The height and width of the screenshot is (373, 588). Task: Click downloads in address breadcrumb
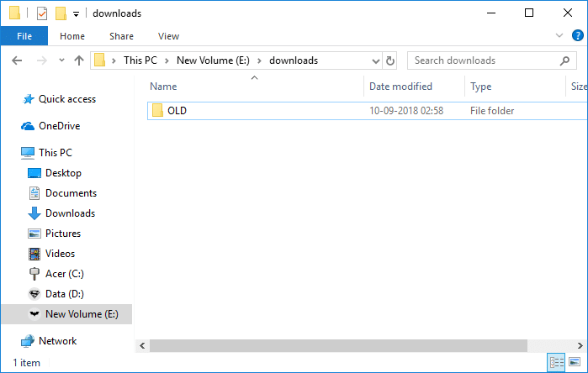[294, 60]
